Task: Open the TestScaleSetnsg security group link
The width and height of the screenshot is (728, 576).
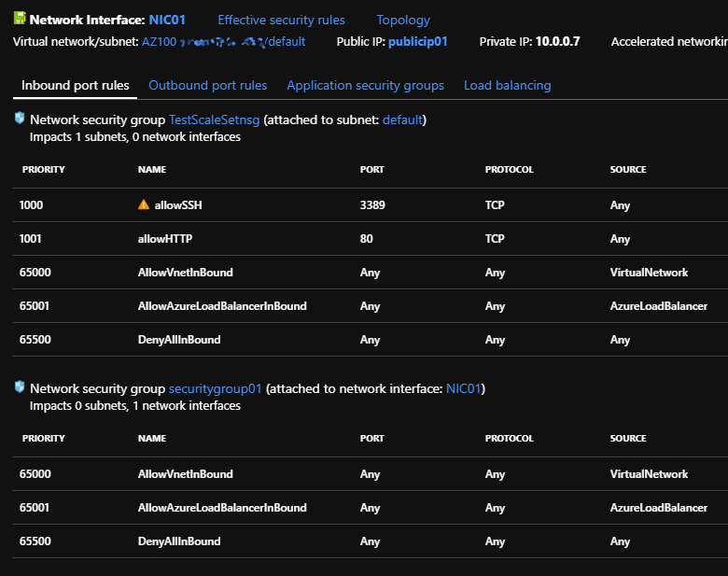Action: (x=216, y=120)
